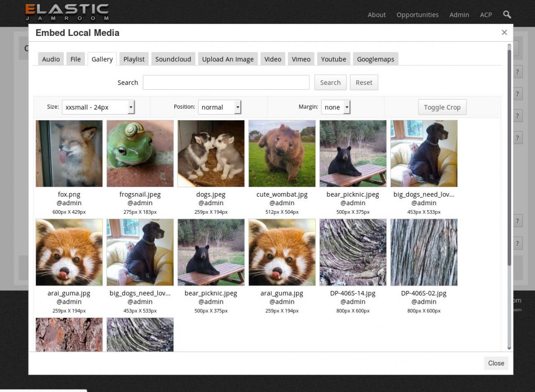Focus the gallery Search text field
Viewport: 535px width, 392px height.
click(x=226, y=82)
